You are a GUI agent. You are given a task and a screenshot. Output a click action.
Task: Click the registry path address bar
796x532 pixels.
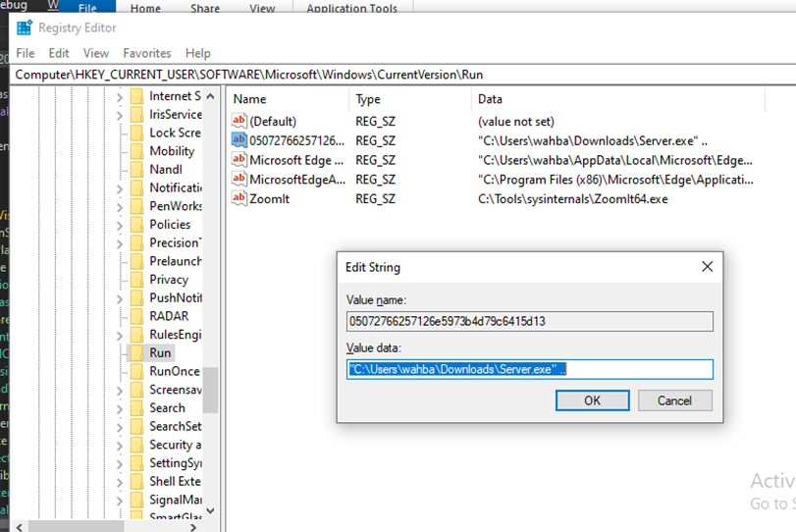[x=403, y=75]
